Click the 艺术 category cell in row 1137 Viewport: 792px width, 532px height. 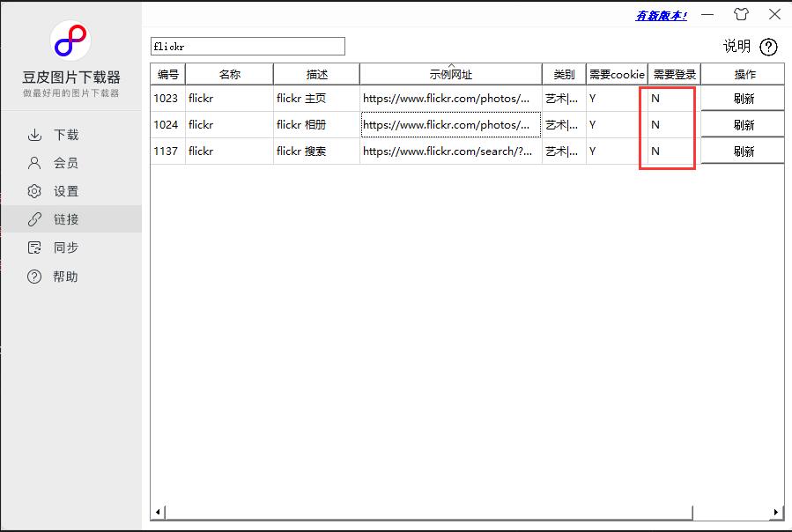tap(564, 151)
